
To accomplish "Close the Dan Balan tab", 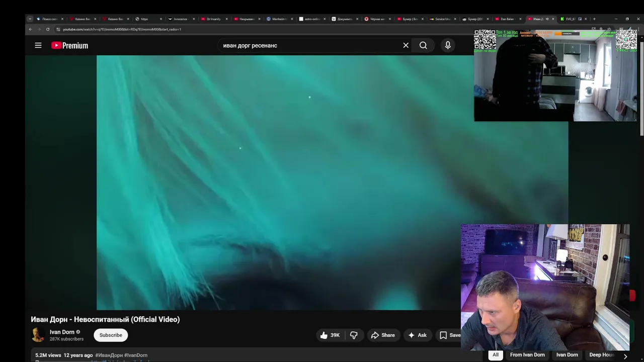I will [x=521, y=19].
